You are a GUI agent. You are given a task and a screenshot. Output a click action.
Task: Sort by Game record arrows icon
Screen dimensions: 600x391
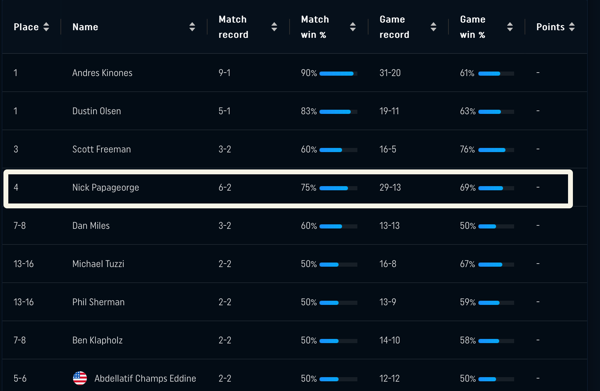pos(433,27)
